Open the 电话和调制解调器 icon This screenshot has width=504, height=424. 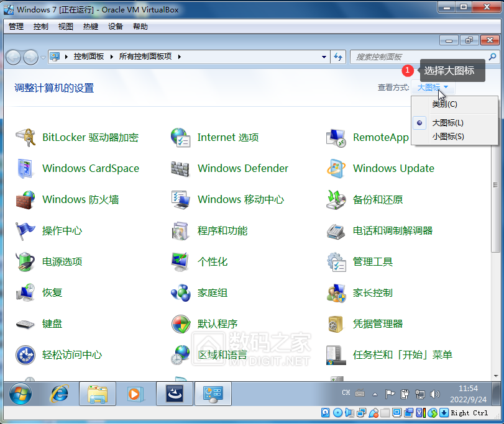coord(336,231)
